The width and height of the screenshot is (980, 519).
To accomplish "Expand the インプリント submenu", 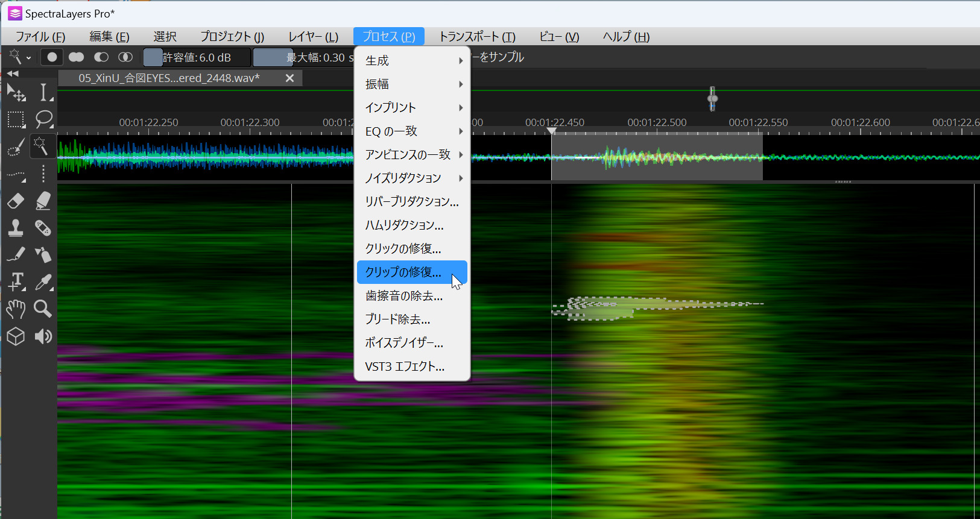I will 412,107.
